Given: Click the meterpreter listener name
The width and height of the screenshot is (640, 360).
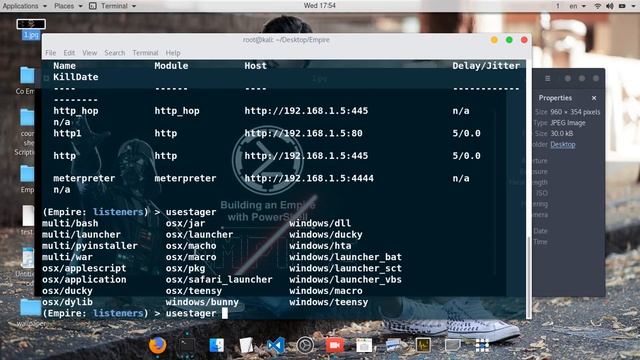Looking at the screenshot, I should 84,178.
